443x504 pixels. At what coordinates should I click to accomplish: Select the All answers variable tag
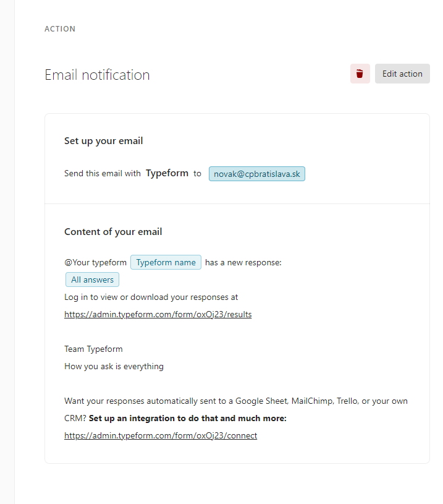92,280
